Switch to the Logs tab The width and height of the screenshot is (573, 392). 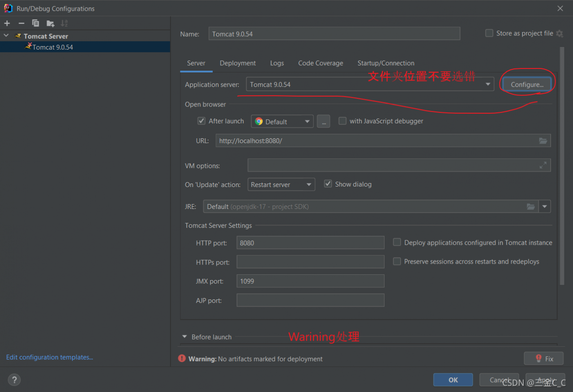(x=277, y=63)
